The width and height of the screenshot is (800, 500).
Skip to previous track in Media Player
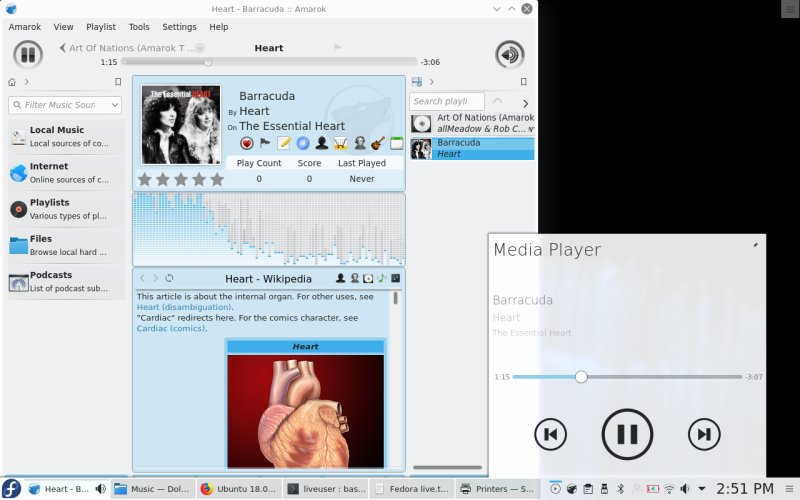pyautogui.click(x=550, y=434)
